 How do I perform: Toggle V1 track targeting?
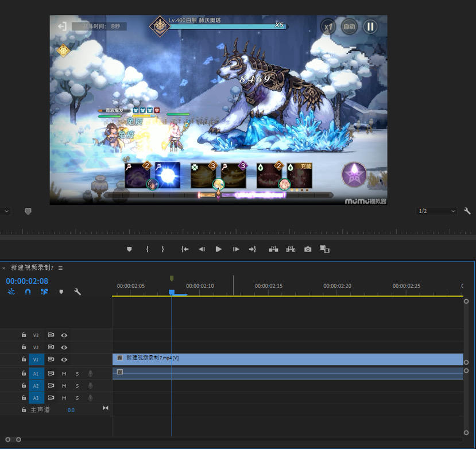click(36, 359)
